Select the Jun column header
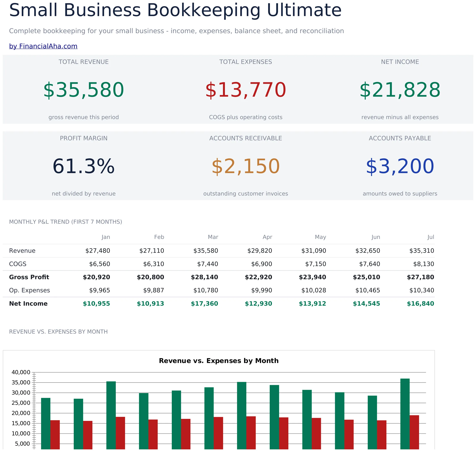476x452 pixels. click(x=376, y=237)
